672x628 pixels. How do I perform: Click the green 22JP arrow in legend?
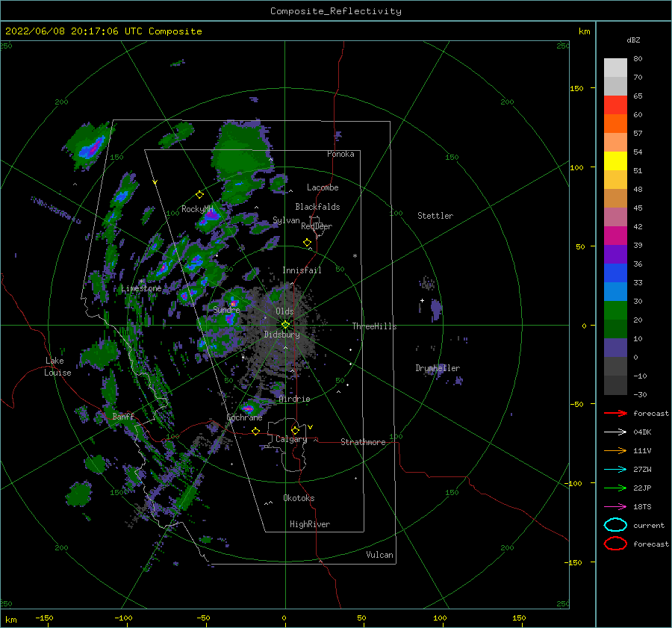(615, 488)
